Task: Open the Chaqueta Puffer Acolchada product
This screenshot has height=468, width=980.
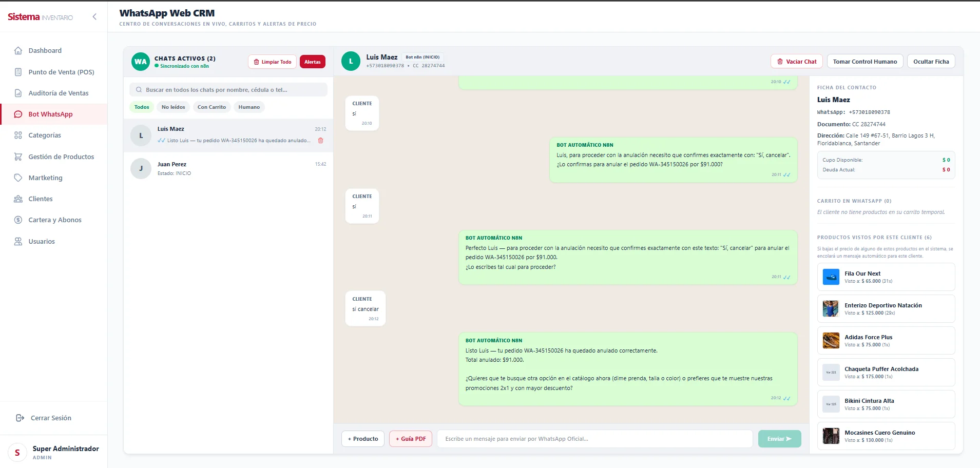Action: [886, 373]
